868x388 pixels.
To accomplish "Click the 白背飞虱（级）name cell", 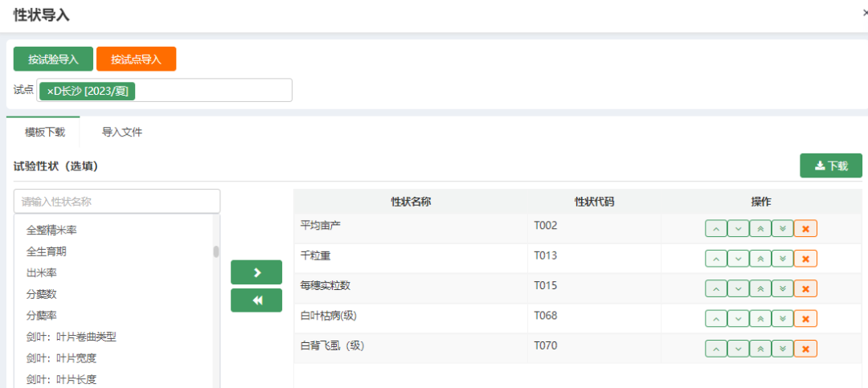I will tap(411, 349).
